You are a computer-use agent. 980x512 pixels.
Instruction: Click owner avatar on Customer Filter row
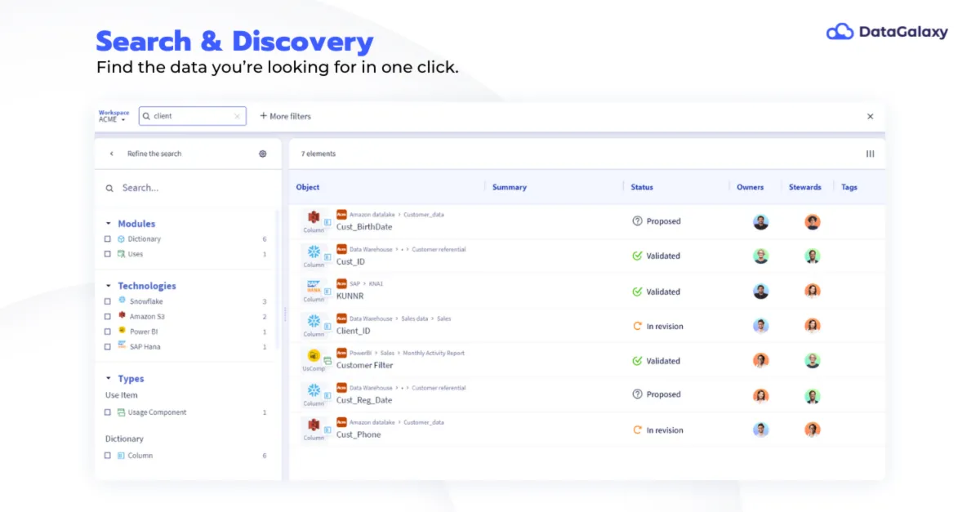point(761,360)
